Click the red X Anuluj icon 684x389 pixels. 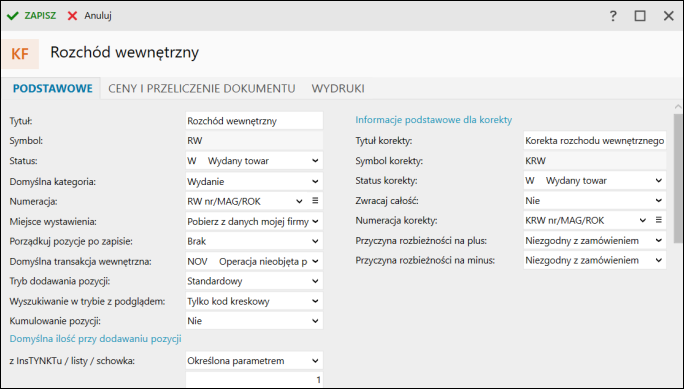pyautogui.click(x=72, y=16)
